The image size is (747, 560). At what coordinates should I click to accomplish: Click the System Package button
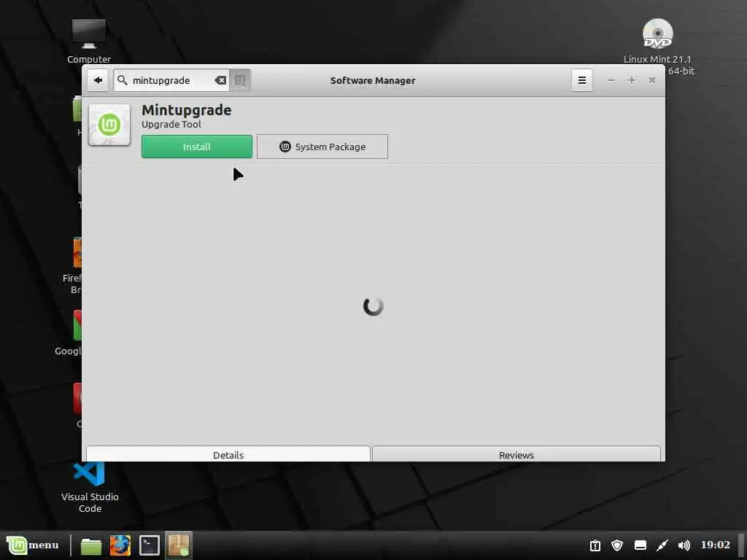click(322, 147)
